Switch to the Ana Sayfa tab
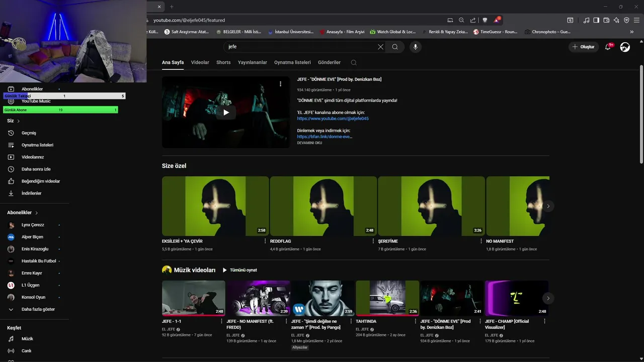The width and height of the screenshot is (644, 362). pyautogui.click(x=173, y=62)
